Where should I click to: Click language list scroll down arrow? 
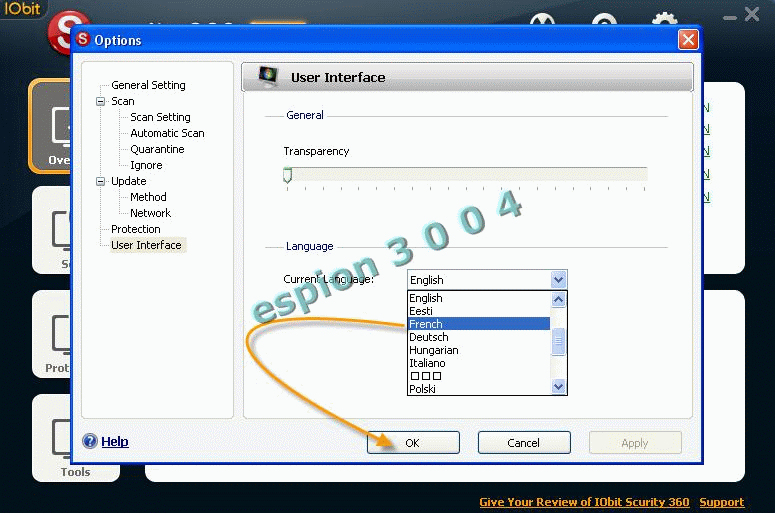[x=559, y=386]
